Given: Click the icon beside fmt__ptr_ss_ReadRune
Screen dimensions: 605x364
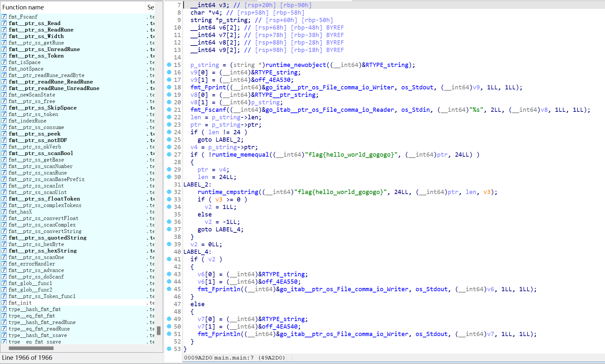Looking at the screenshot, I should pos(4,30).
